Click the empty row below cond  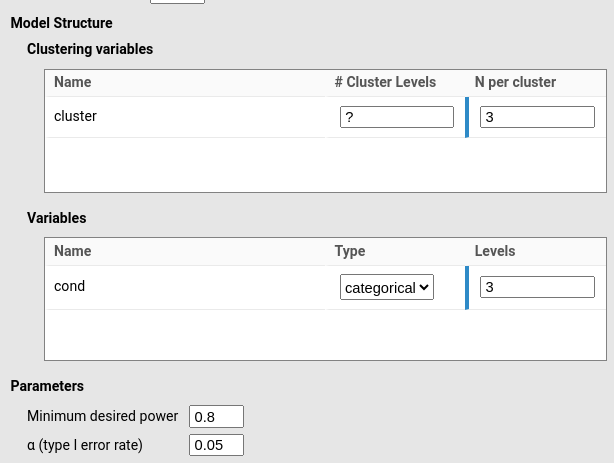325,334
